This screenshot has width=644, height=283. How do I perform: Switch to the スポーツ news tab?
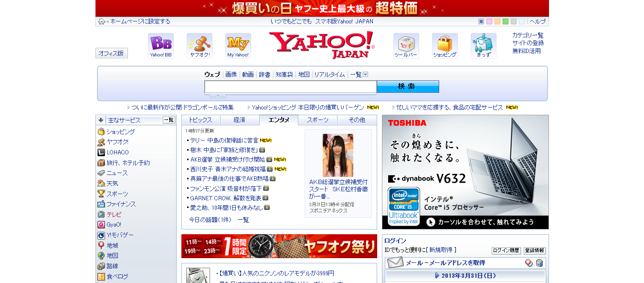318,120
